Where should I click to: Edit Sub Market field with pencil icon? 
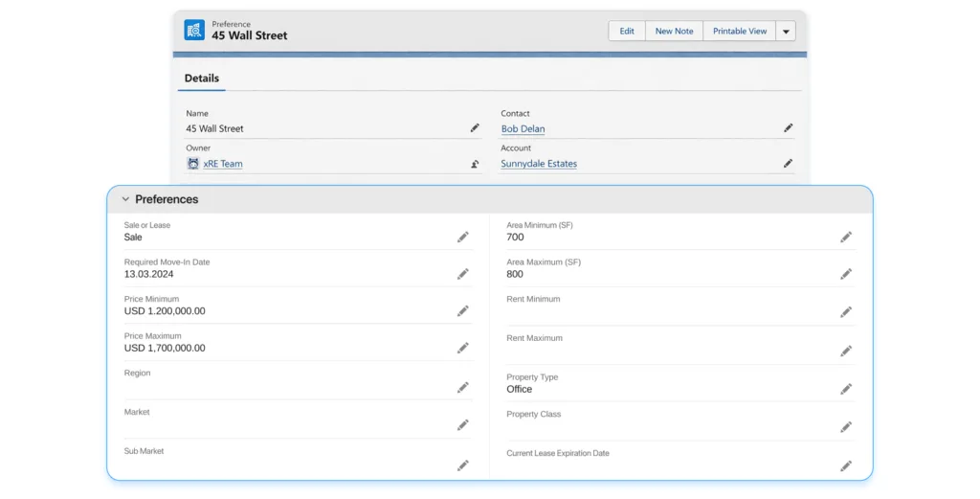[463, 465]
